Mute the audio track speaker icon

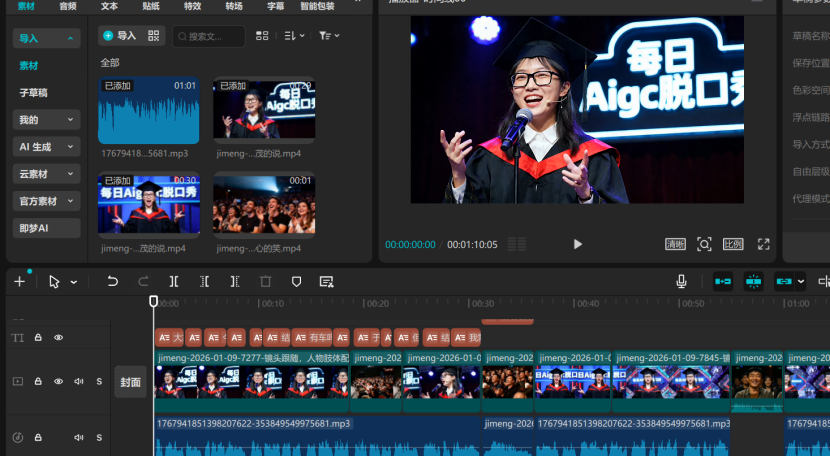(78, 438)
